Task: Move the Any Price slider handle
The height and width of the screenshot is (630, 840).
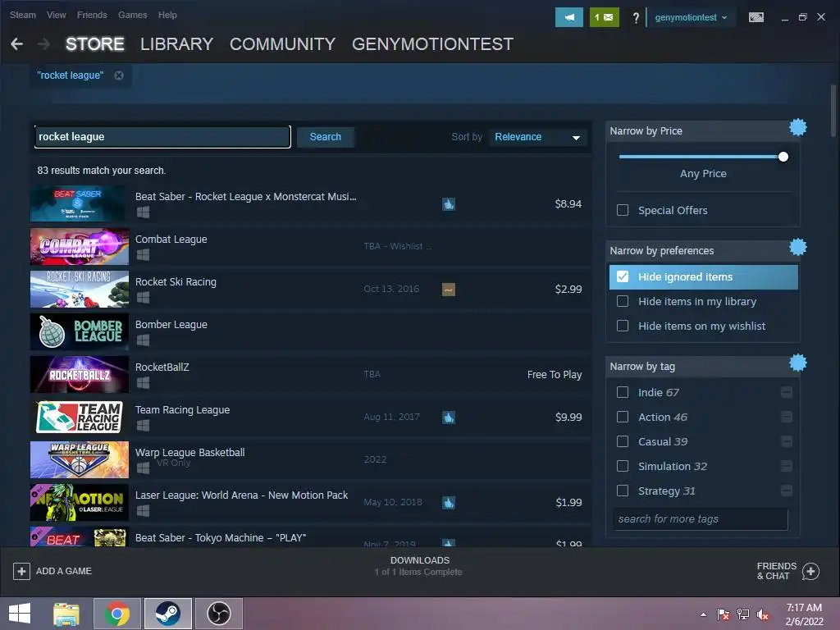Action: pyautogui.click(x=783, y=157)
